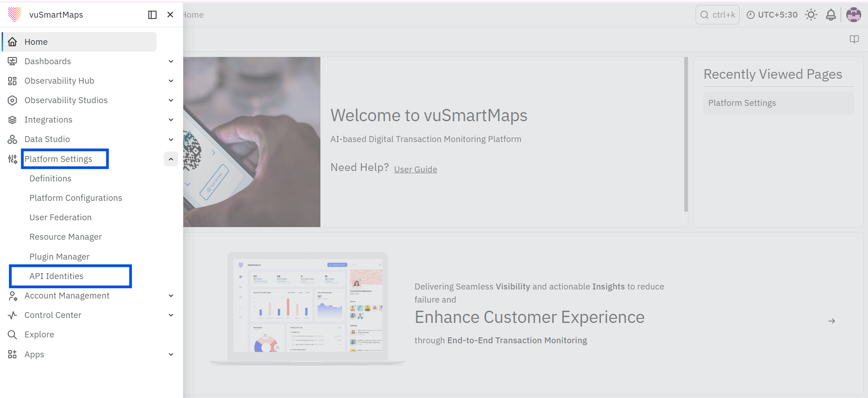
Task: Expand the Observability Studios chevron
Action: pos(171,100)
